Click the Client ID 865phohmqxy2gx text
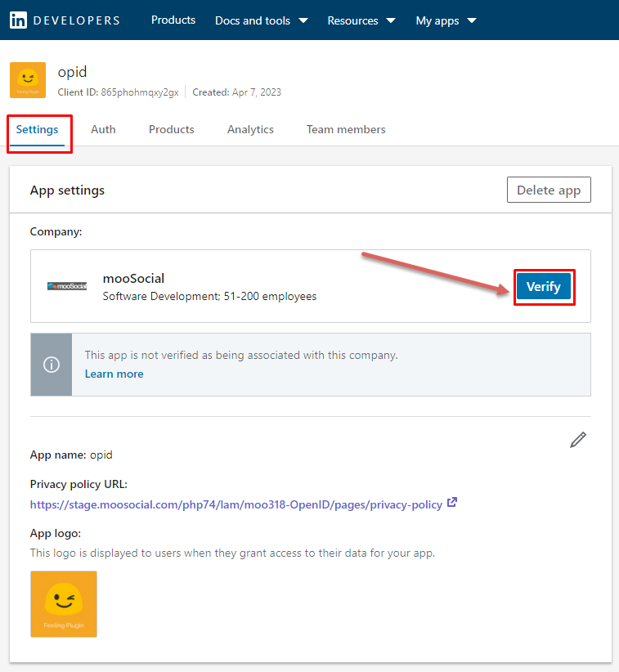This screenshot has height=672, width=619. click(118, 92)
